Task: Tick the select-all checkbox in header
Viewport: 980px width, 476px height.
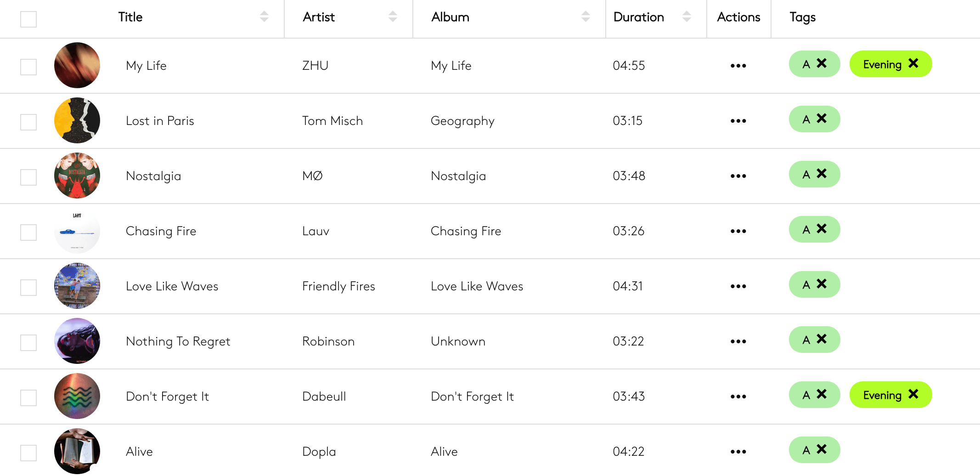Action: point(28,19)
